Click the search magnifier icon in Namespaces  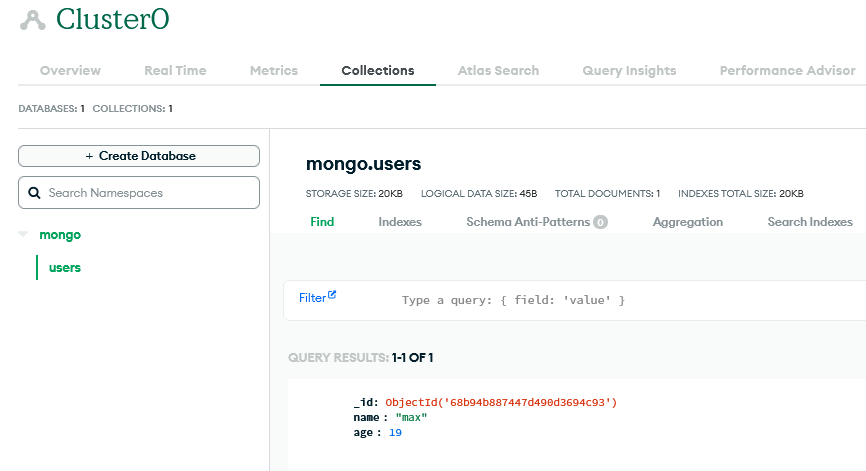pyautogui.click(x=34, y=193)
